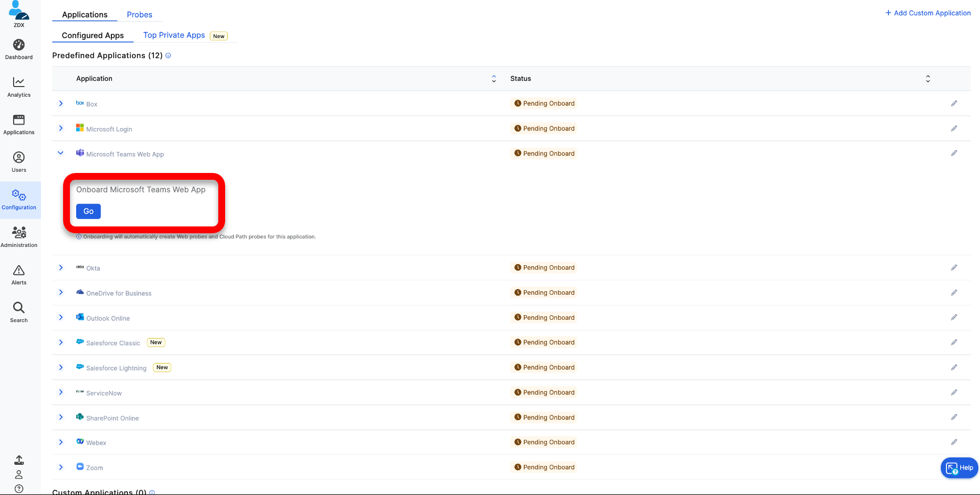Screen dimensions: 980x495
Task: Expand the Salesforce Classic row
Action: click(x=61, y=343)
